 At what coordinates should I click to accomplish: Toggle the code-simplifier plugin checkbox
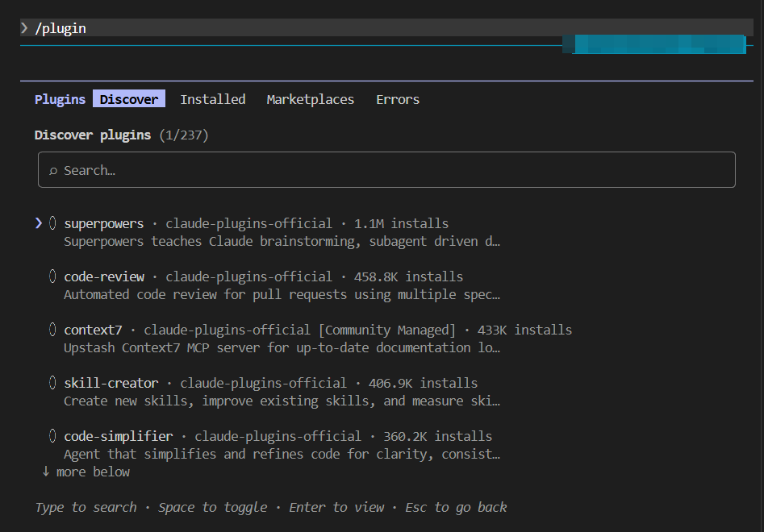pos(52,436)
